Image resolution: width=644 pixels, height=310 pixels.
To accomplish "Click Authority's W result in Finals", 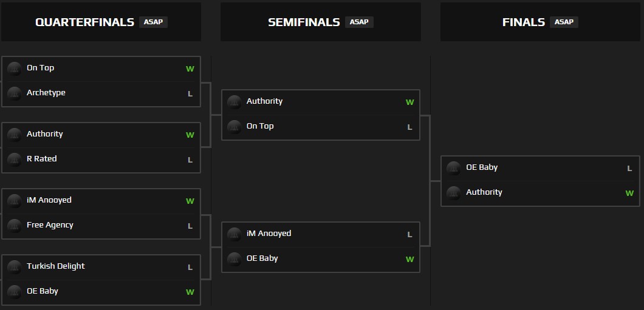I will click(x=629, y=194).
